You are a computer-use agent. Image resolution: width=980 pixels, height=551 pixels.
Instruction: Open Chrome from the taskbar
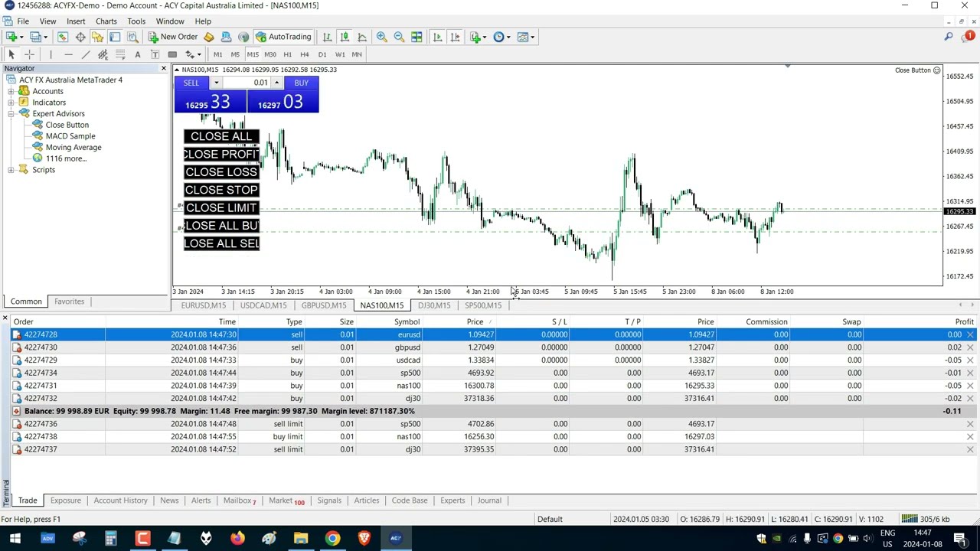332,538
